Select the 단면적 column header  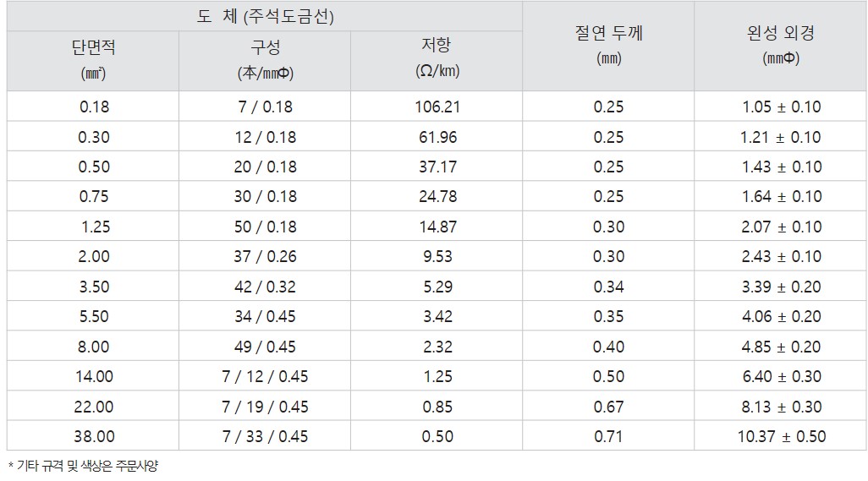[x=94, y=59]
